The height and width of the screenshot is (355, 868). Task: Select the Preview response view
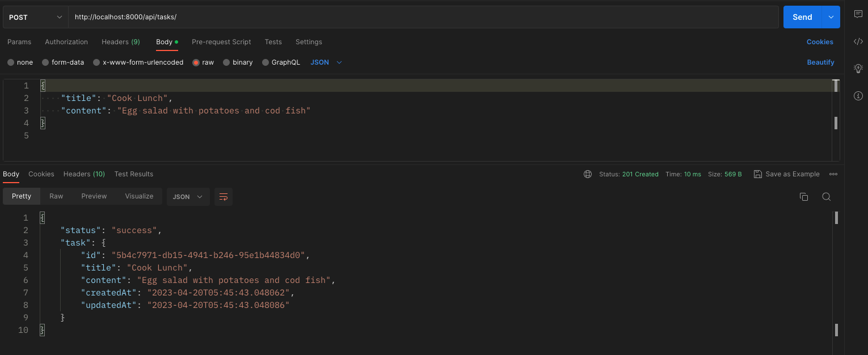click(x=94, y=196)
